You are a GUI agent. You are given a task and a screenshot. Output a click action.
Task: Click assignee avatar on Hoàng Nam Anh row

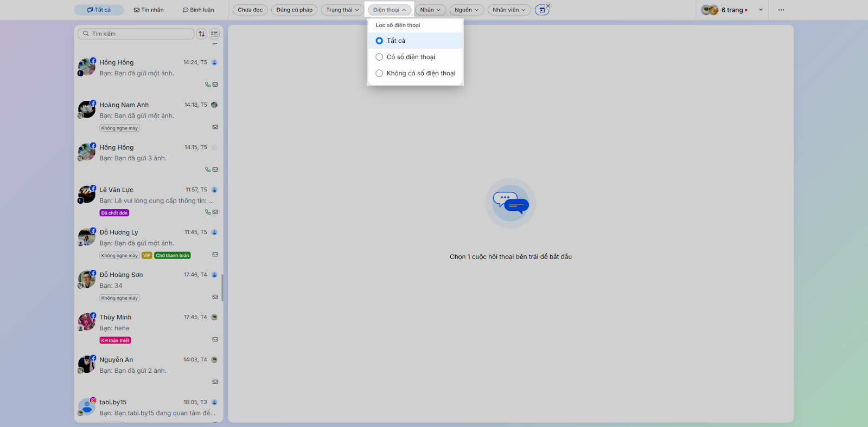[214, 105]
